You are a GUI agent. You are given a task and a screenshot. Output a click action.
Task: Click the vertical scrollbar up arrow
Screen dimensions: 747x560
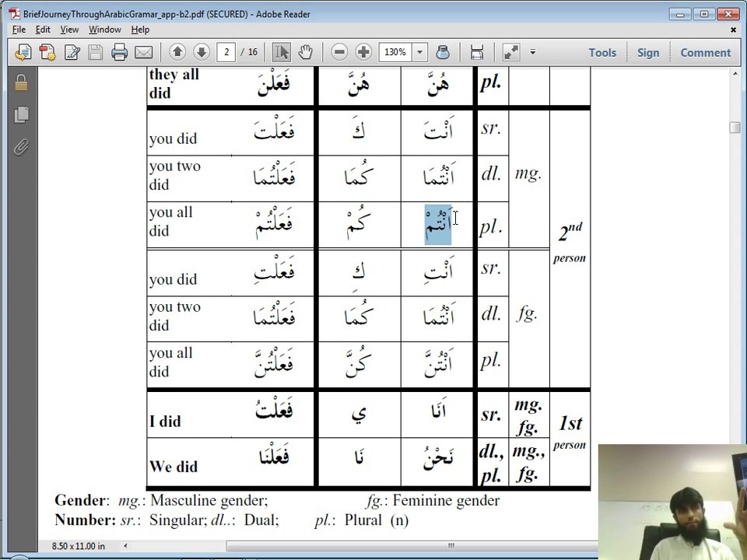(x=735, y=74)
